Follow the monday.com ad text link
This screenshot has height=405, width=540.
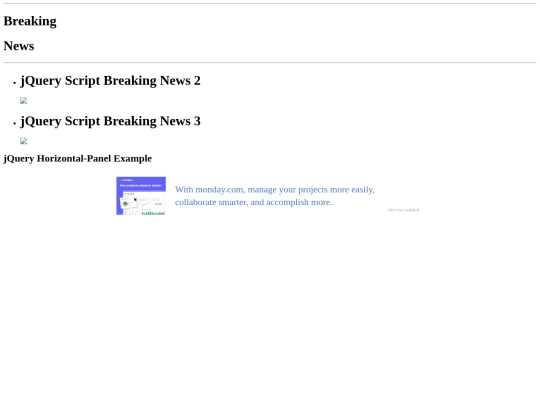(x=274, y=196)
